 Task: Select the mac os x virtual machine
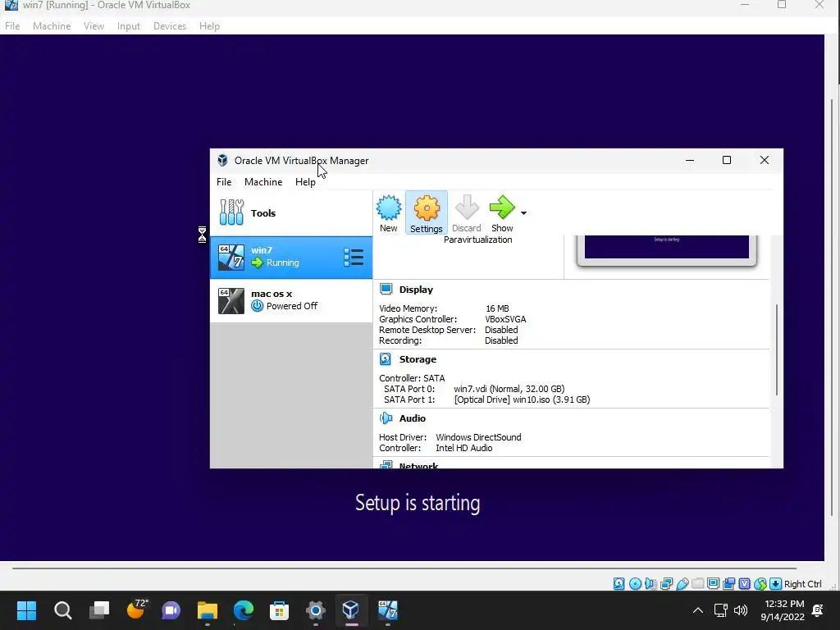click(291, 300)
